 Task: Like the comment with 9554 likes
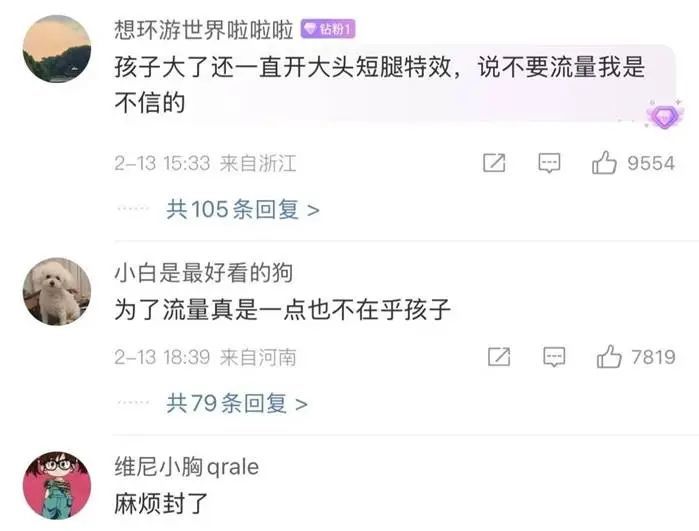coord(604,162)
